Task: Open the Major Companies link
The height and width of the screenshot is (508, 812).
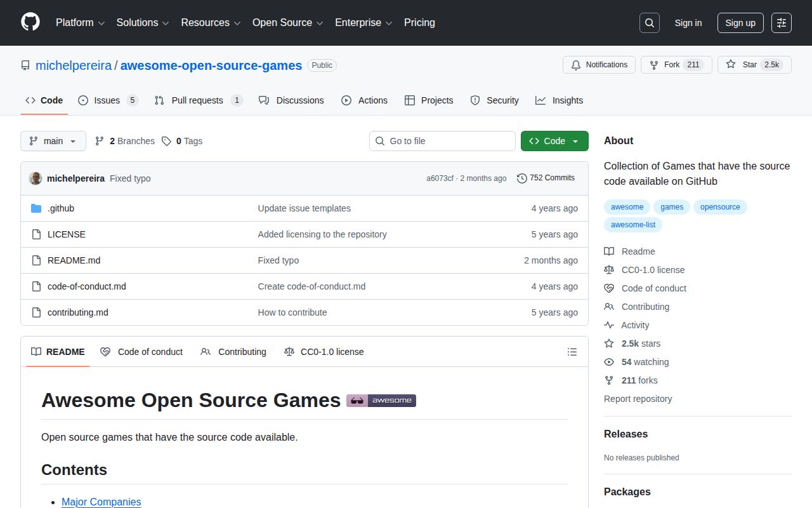Action: point(101,502)
